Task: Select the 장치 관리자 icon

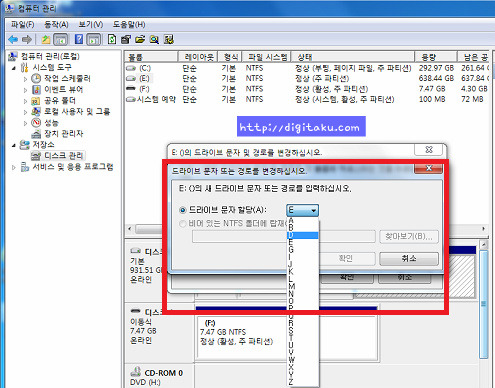Action: coord(36,134)
